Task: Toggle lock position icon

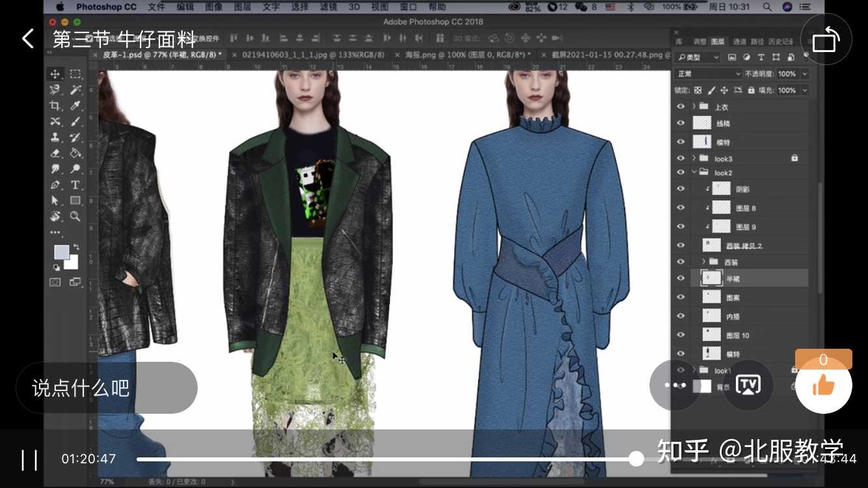Action: point(724,90)
